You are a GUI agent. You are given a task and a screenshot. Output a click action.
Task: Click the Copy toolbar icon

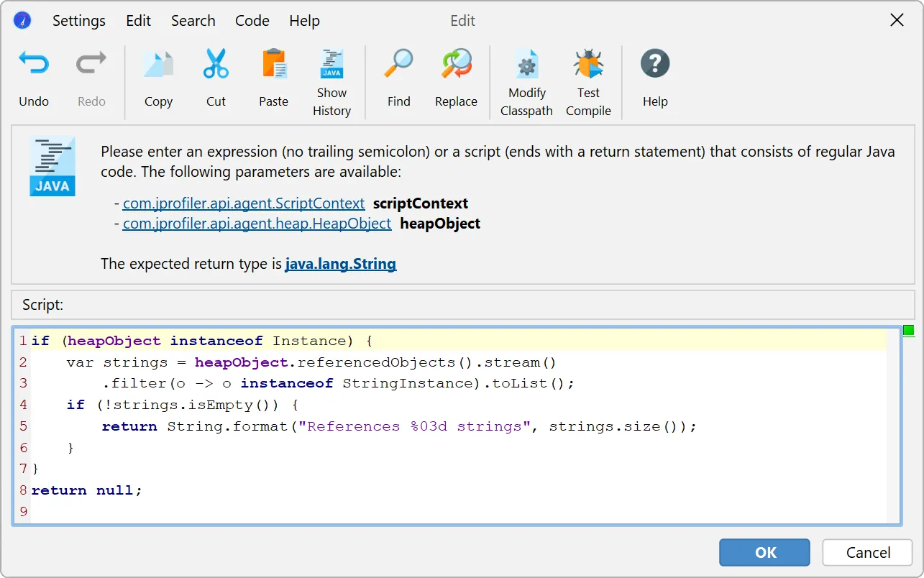point(158,64)
